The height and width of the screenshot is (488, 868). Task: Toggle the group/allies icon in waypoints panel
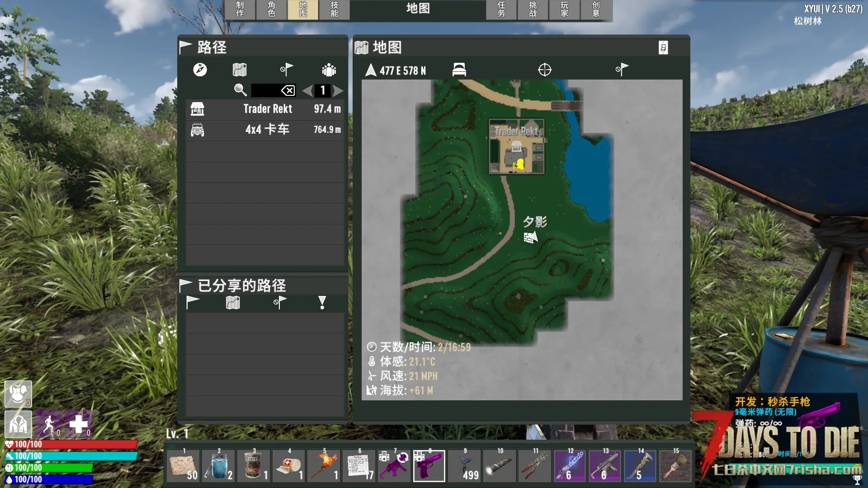tap(329, 70)
